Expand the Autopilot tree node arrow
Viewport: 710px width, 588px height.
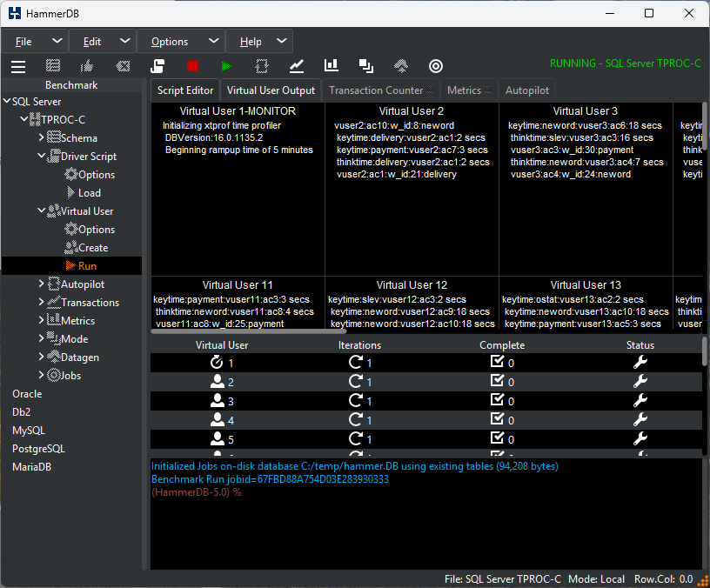coord(41,284)
